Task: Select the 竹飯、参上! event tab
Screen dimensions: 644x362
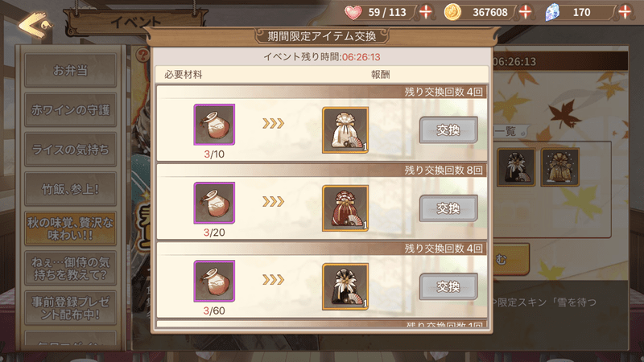Action: [x=70, y=189]
